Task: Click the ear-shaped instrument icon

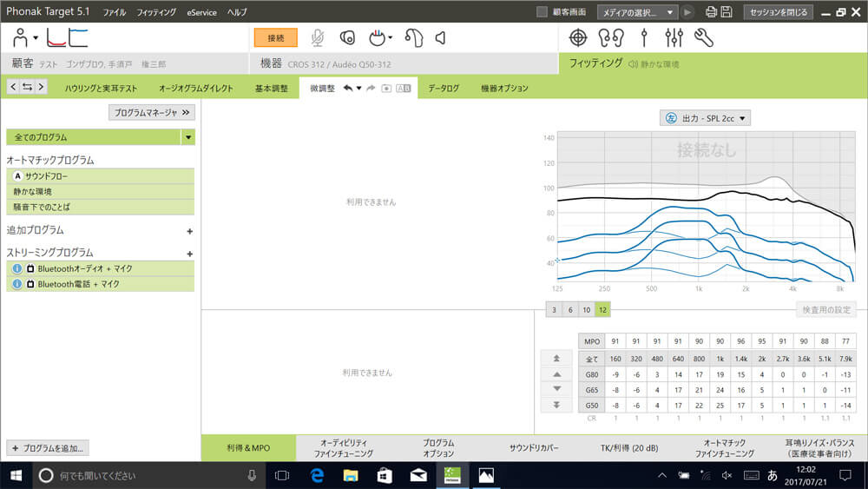Action: pos(413,37)
